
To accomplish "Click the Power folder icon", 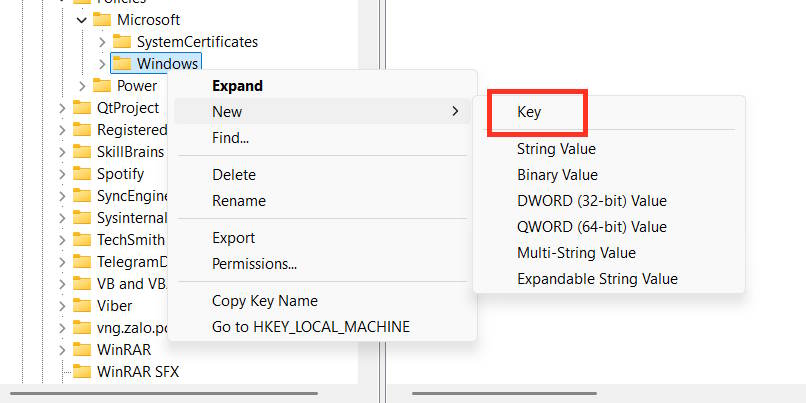I will [x=102, y=86].
